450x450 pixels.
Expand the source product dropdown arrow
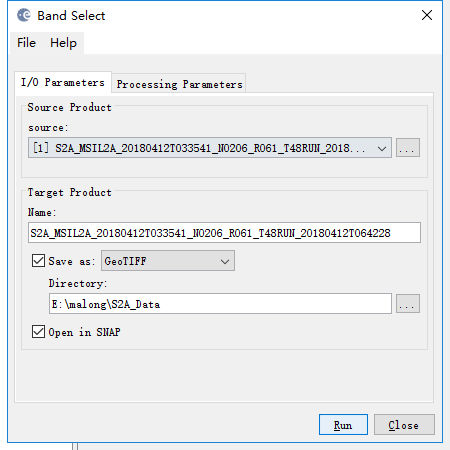click(x=382, y=148)
